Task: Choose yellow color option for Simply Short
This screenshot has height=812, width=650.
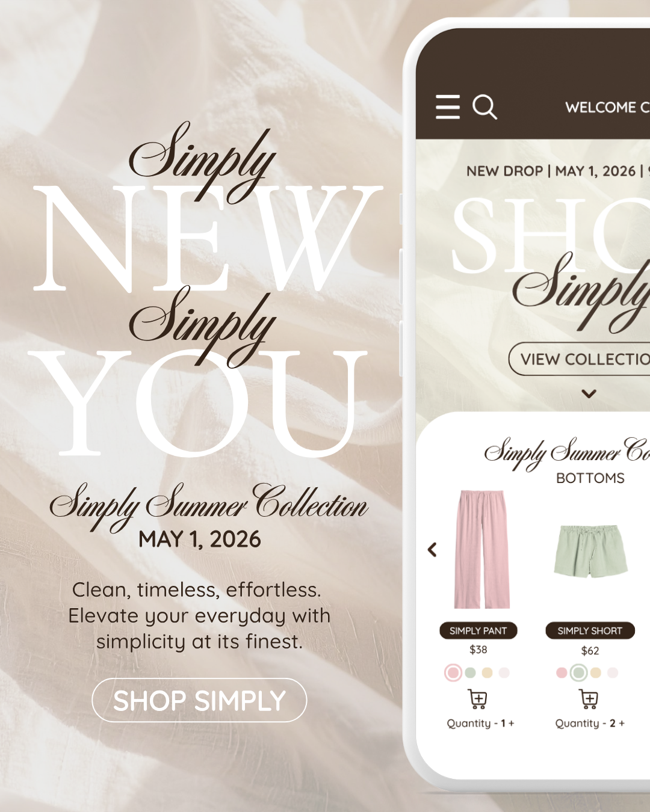Action: 596,672
